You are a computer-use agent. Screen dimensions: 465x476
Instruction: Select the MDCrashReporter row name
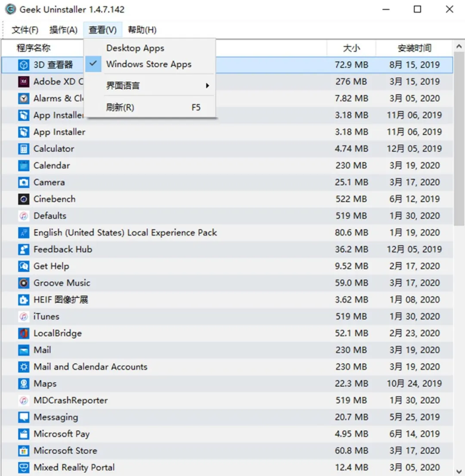[x=71, y=401]
